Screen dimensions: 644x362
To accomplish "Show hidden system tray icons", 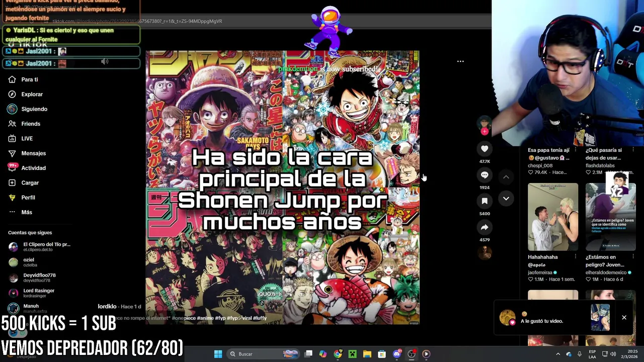I will click(557, 354).
